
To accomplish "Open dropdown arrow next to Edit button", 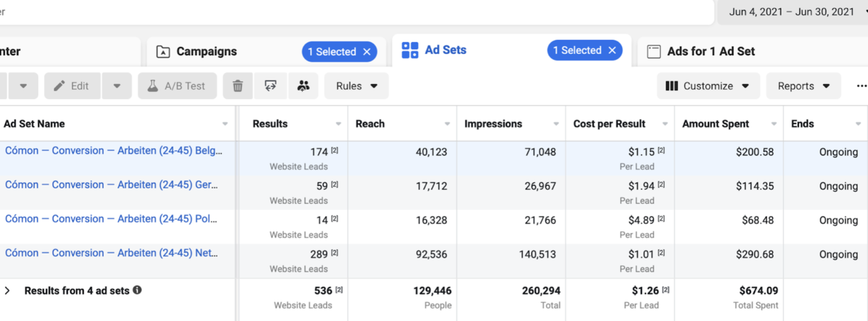I will click(117, 86).
